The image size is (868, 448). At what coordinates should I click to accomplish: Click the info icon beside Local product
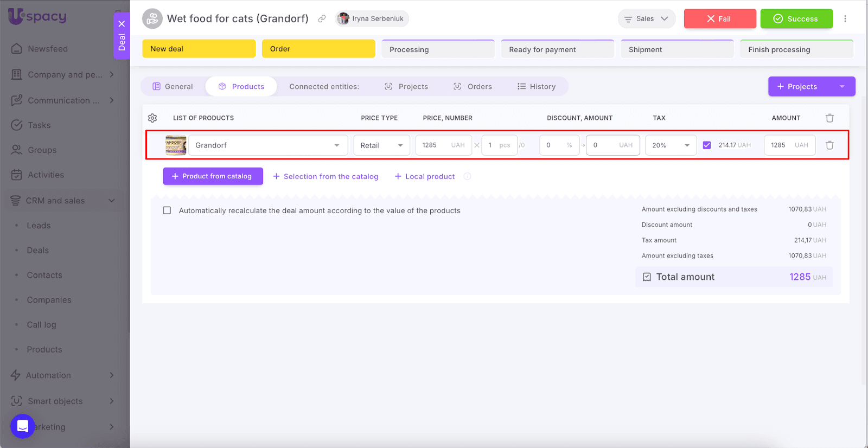[468, 176]
